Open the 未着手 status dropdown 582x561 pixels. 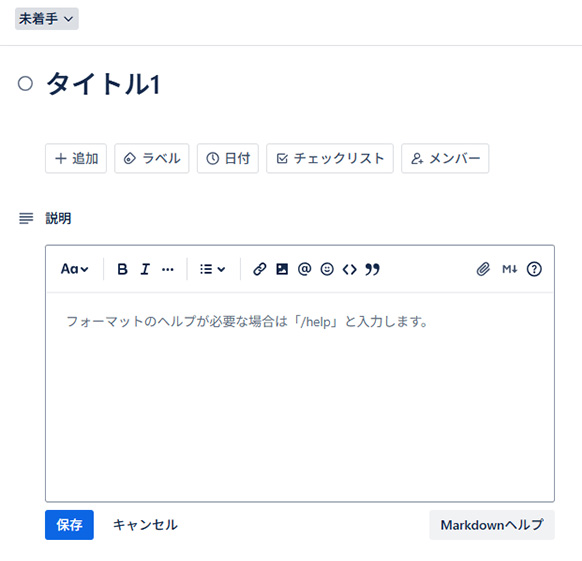[x=47, y=19]
